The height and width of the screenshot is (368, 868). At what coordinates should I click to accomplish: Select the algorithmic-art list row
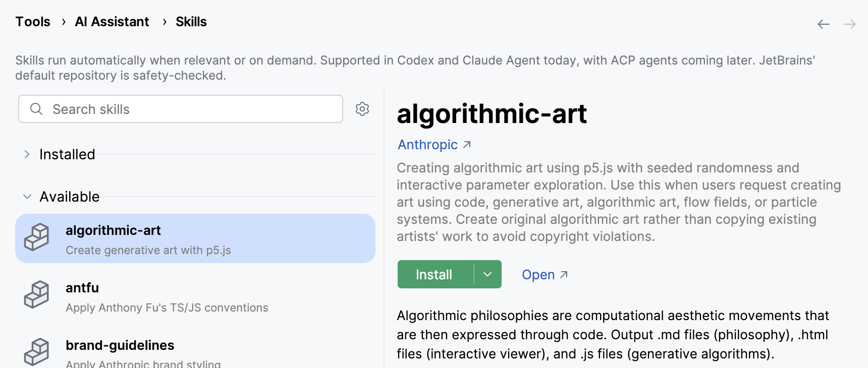coord(195,238)
